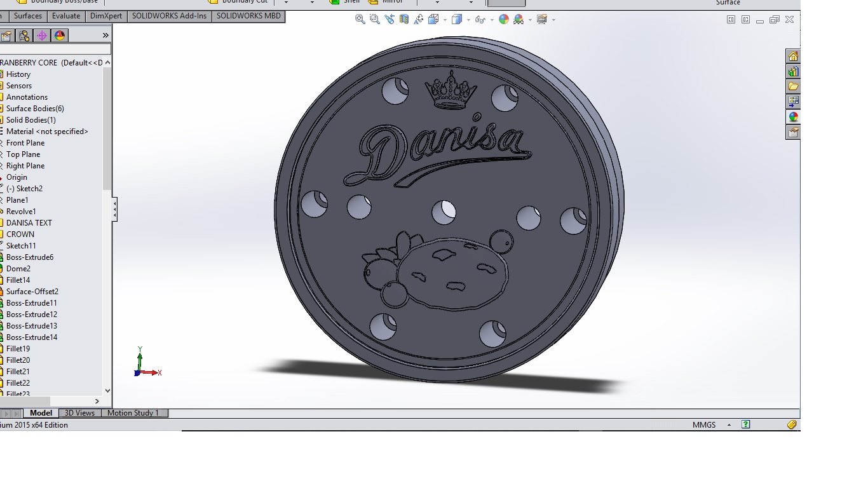
Task: Click the Edit Appearance color ball
Action: click(504, 20)
